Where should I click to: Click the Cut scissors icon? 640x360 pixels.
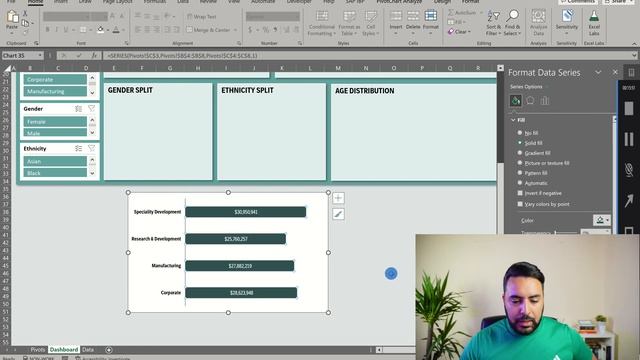(25, 13)
